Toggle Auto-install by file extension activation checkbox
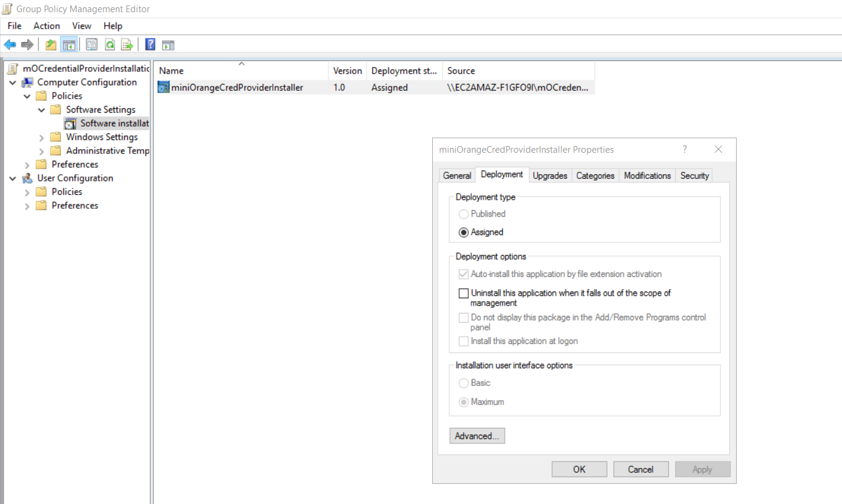The width and height of the screenshot is (842, 504). (x=464, y=275)
